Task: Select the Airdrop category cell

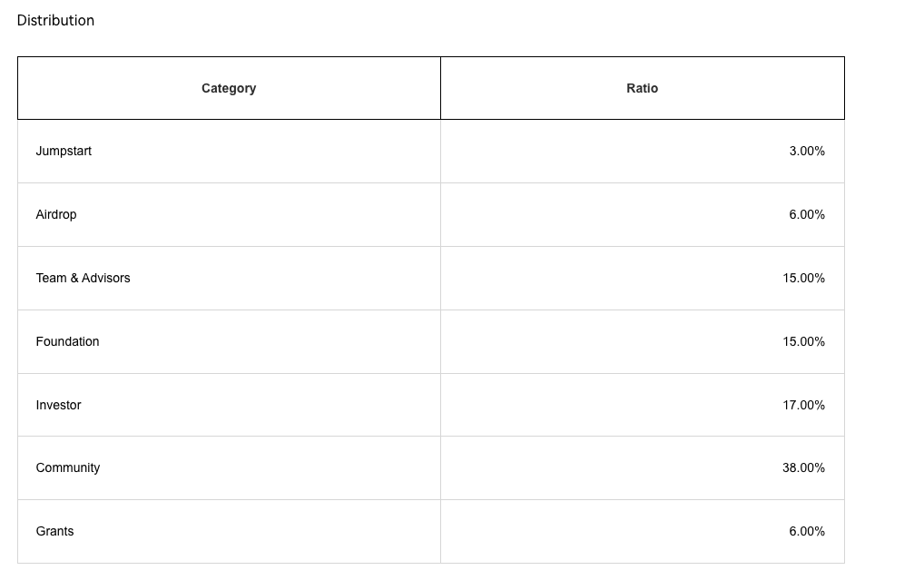Action: (x=56, y=214)
